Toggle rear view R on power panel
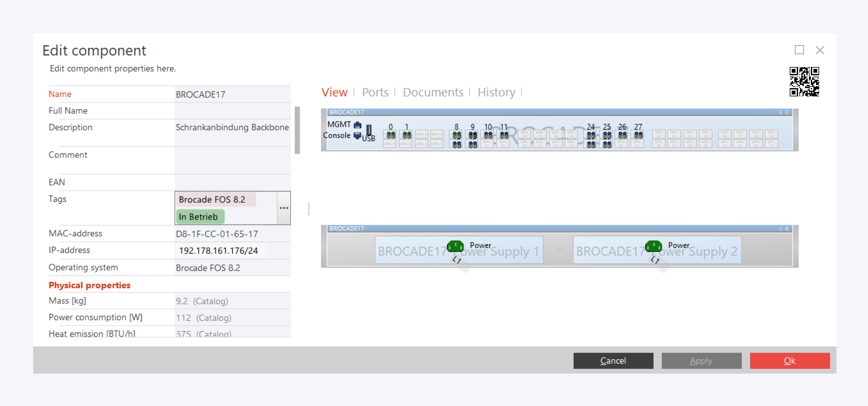Viewport: 868px width, 406px height. pos(787,229)
